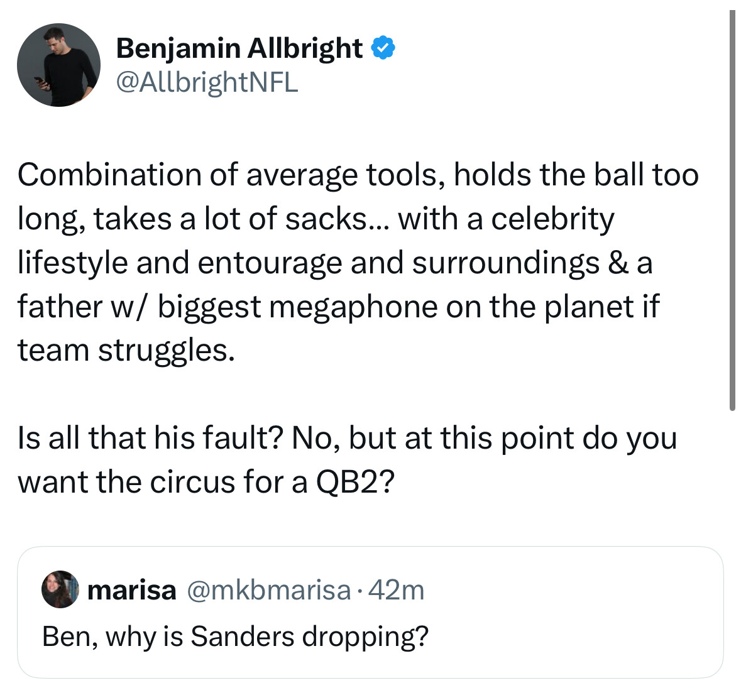Click the words 'team struggles.' in the tweet
This screenshot has height=700, width=741.
(126, 351)
